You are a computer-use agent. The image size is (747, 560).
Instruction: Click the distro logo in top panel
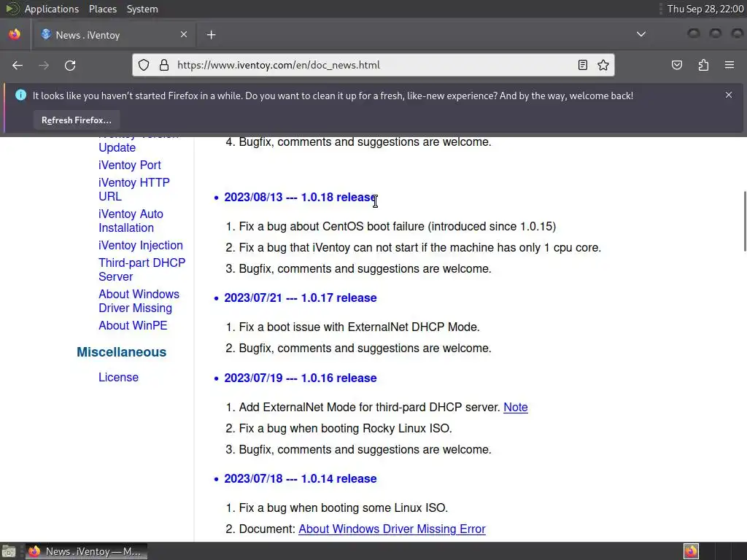pyautogui.click(x=12, y=9)
